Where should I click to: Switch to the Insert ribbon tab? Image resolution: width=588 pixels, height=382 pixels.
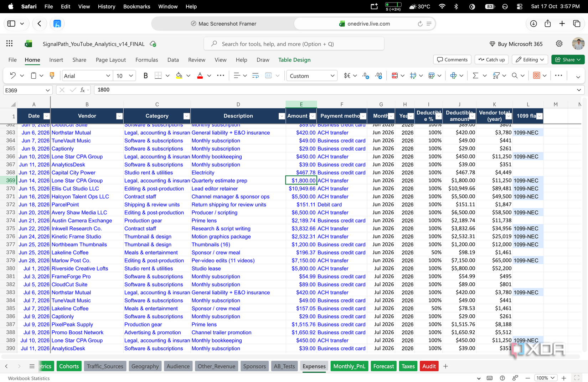pos(56,60)
